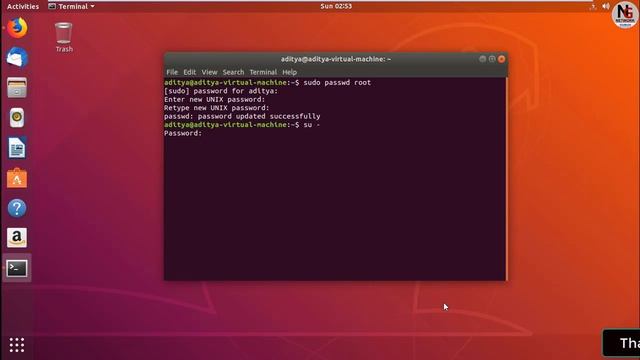Click the network icon in top bar
640x360 pixels.
point(593,6)
